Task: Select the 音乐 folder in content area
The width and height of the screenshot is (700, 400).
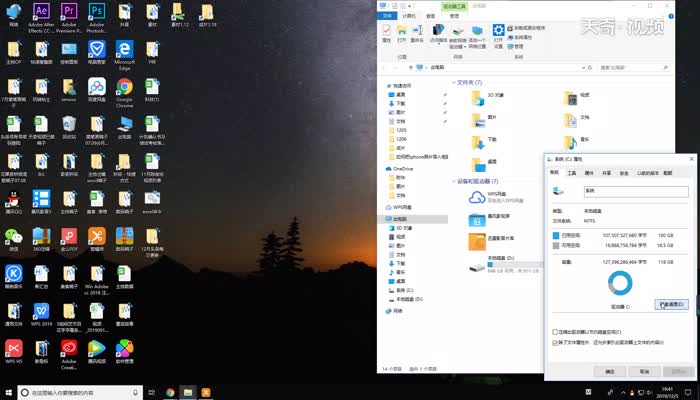Action: 576,142
